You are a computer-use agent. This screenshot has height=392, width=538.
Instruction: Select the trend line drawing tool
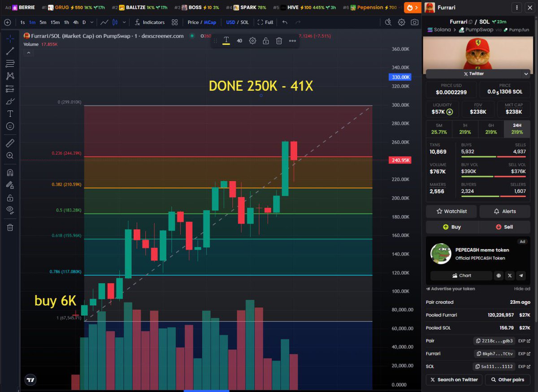(10, 51)
